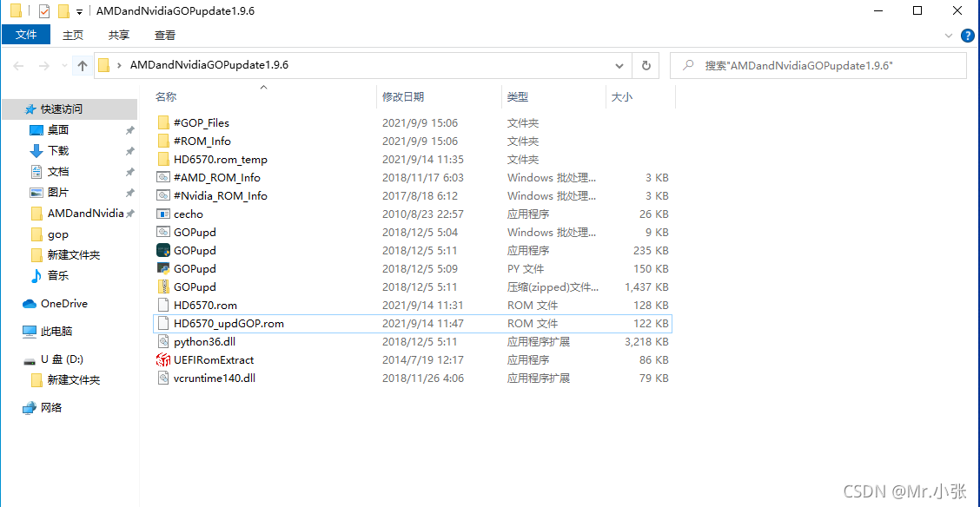Switch to the 查看 ribbon tab
Image resolution: width=980 pixels, height=507 pixels.
(x=165, y=36)
